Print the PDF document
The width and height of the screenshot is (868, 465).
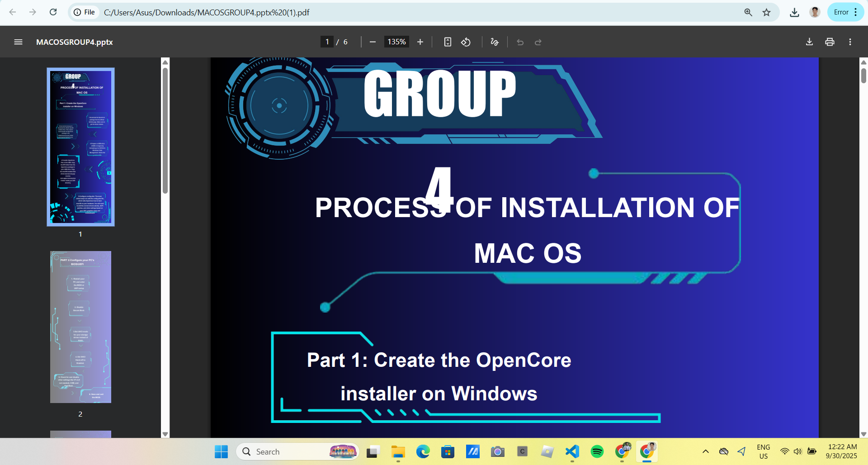(830, 42)
